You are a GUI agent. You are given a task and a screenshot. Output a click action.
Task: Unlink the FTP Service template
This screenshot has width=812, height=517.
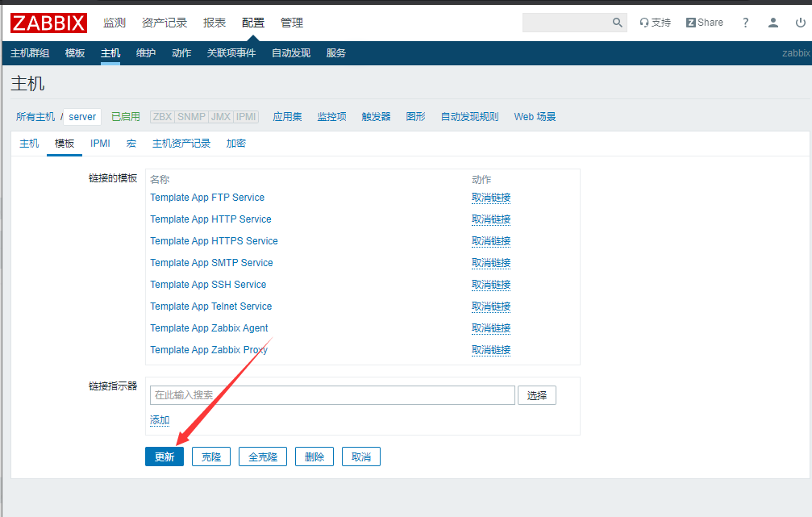[491, 198]
